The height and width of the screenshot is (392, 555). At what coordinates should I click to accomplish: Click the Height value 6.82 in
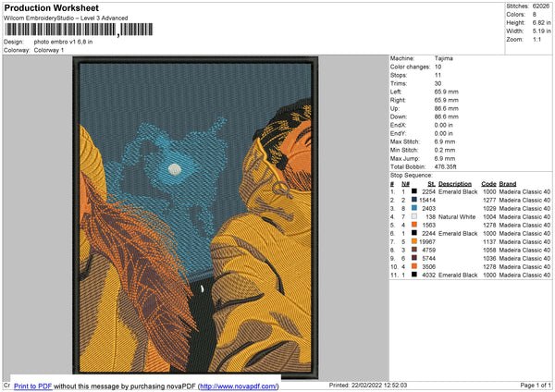pyautogui.click(x=541, y=22)
